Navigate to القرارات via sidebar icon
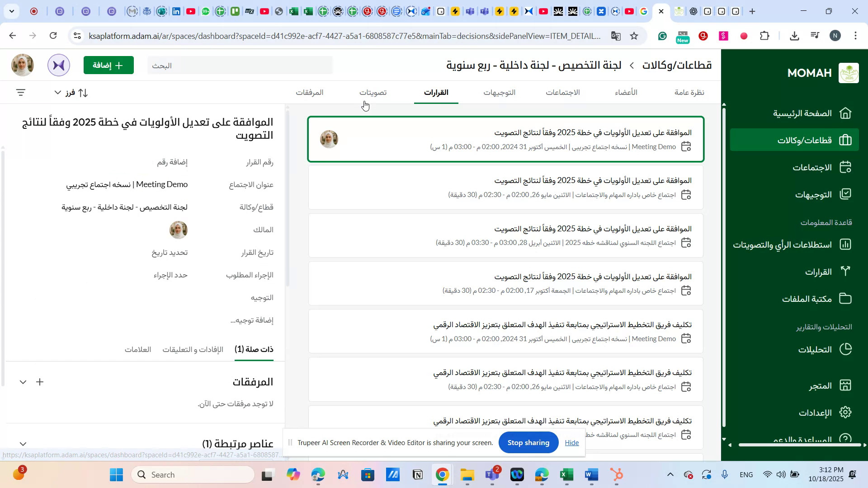Image resolution: width=868 pixels, height=488 pixels. tap(845, 271)
